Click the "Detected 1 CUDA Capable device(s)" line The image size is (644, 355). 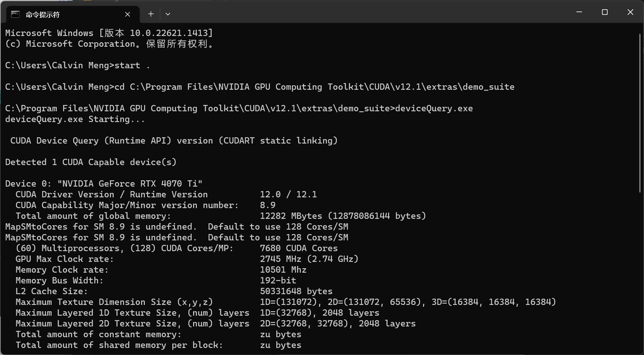click(91, 162)
